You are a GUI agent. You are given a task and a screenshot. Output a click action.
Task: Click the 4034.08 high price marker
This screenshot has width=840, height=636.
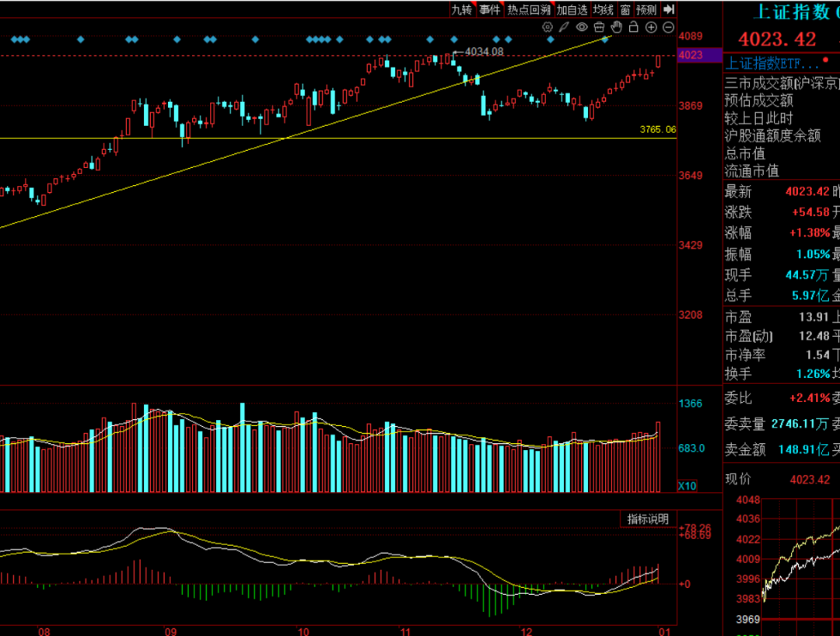tap(484, 51)
